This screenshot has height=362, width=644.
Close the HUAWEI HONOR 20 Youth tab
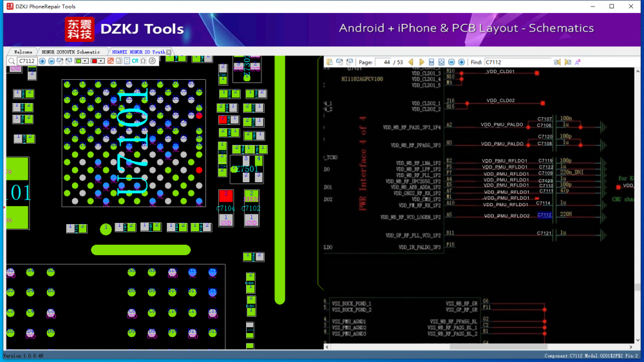169,52
